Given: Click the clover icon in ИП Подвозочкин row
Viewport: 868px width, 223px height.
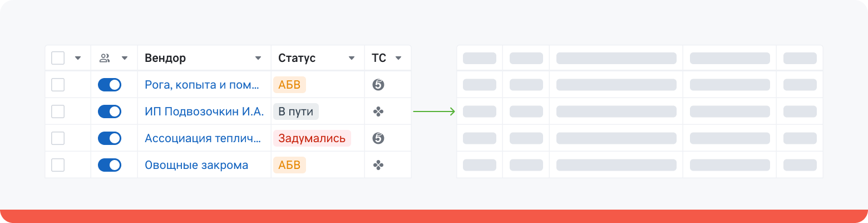Looking at the screenshot, I should (x=379, y=111).
